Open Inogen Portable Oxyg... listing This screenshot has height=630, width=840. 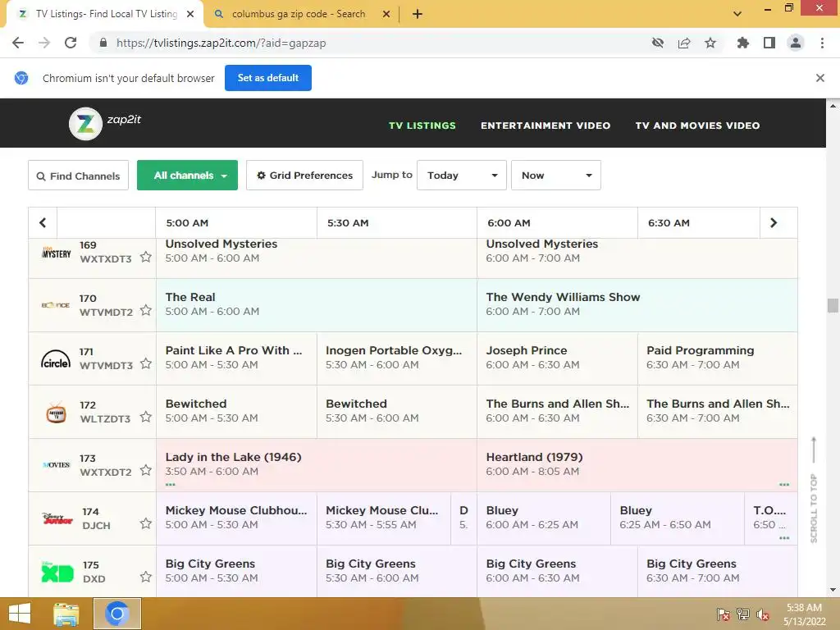click(x=397, y=358)
